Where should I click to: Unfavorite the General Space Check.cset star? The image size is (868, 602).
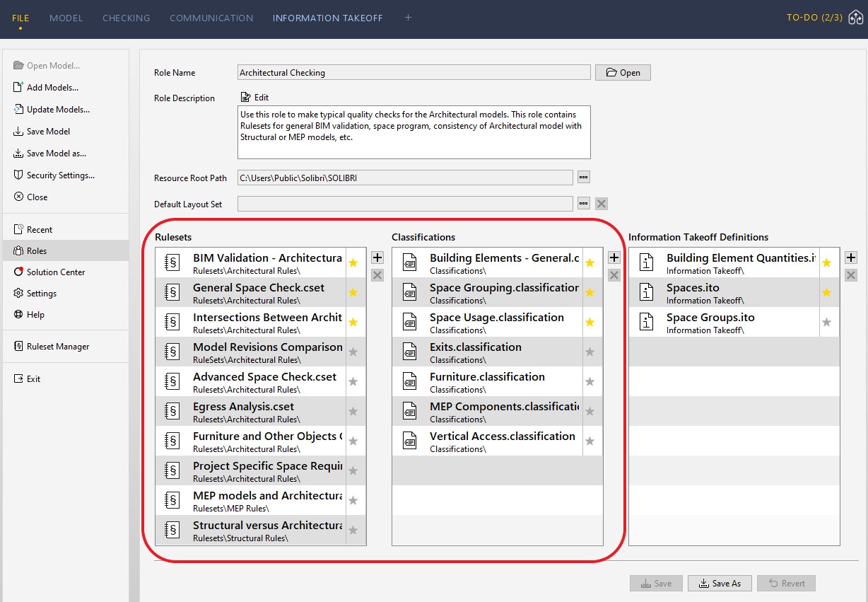[x=353, y=292]
